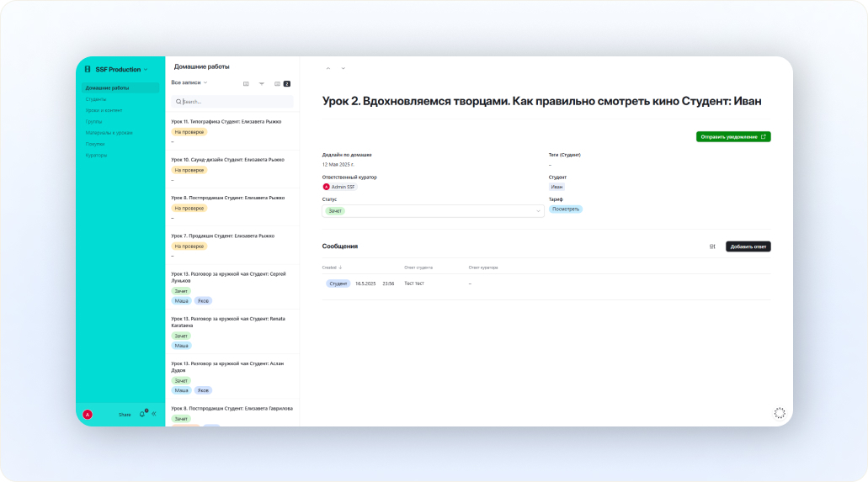Click Тест тест message cell

pyautogui.click(x=414, y=283)
